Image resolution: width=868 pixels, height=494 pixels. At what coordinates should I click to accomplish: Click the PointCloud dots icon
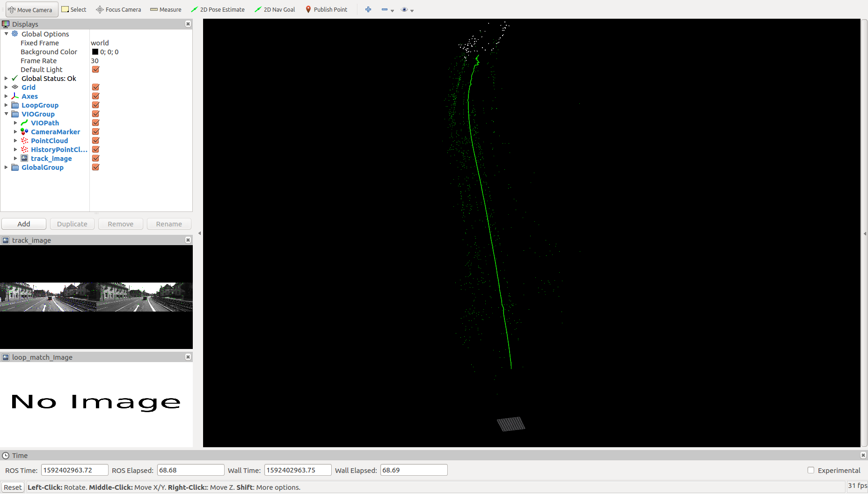coord(24,140)
